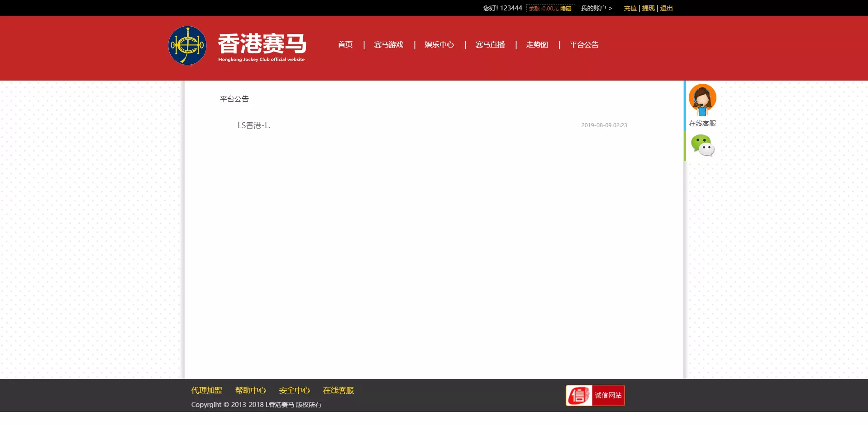Viewport: 868px width, 426px height.
Task: Open the 赛马游戏 menu item
Action: coord(388,44)
